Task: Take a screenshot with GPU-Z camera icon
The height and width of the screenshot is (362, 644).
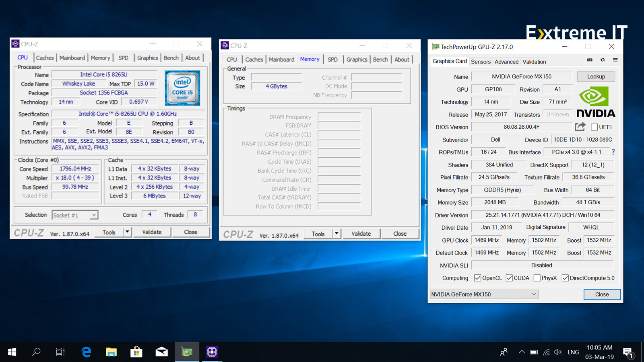Action: click(590, 60)
